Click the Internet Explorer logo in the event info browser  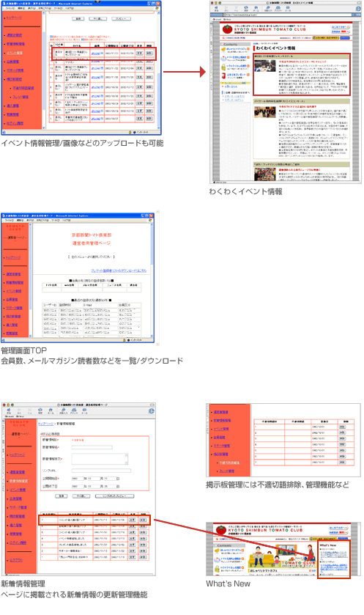tap(358, 8)
